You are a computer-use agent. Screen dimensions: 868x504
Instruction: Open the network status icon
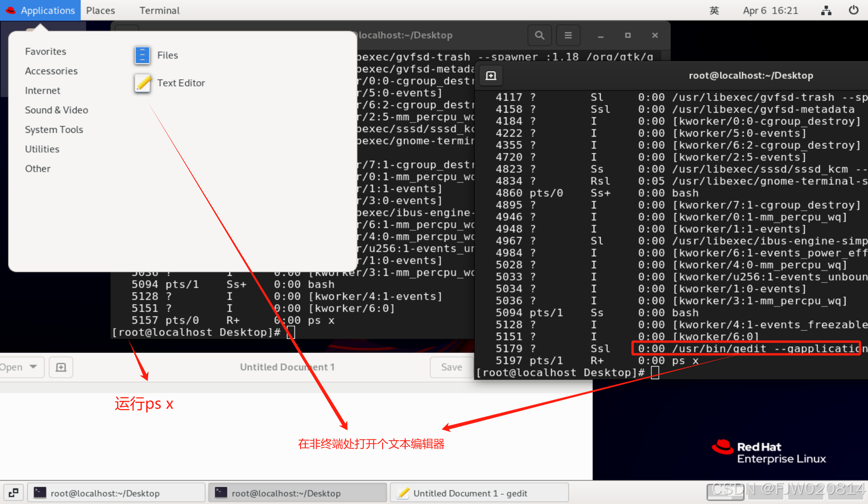[826, 10]
